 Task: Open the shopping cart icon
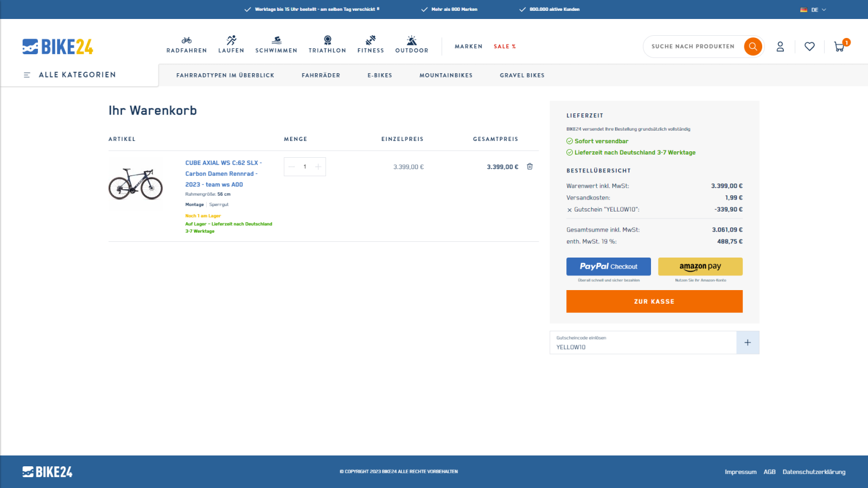click(839, 47)
